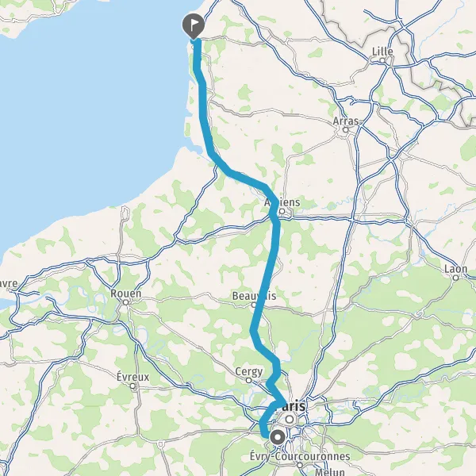
Task: Click the Arras map label
Action: (x=346, y=121)
